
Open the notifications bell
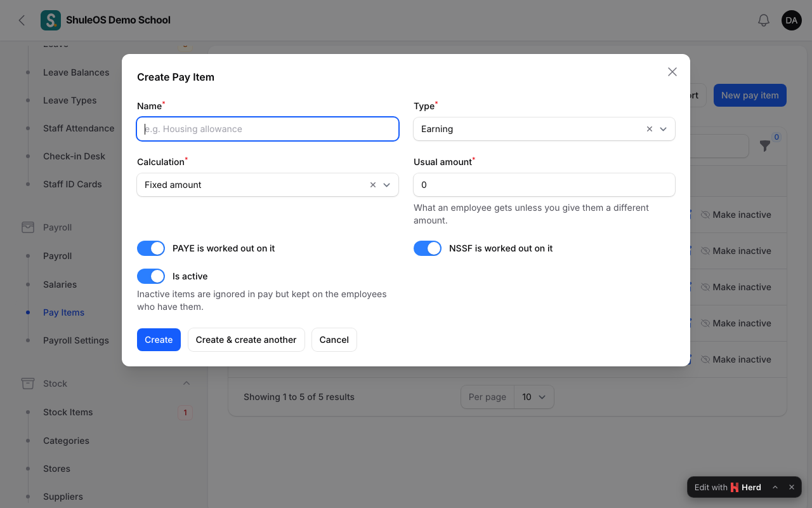764,20
